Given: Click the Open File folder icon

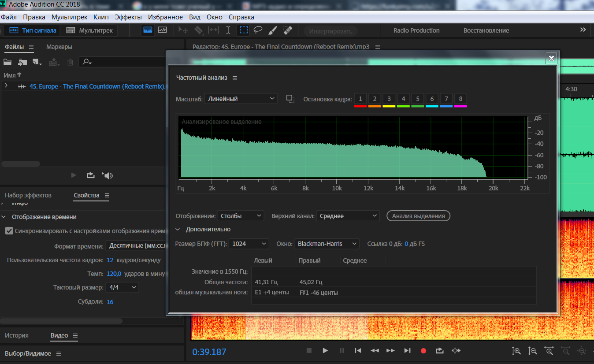Looking at the screenshot, I should (7, 62).
